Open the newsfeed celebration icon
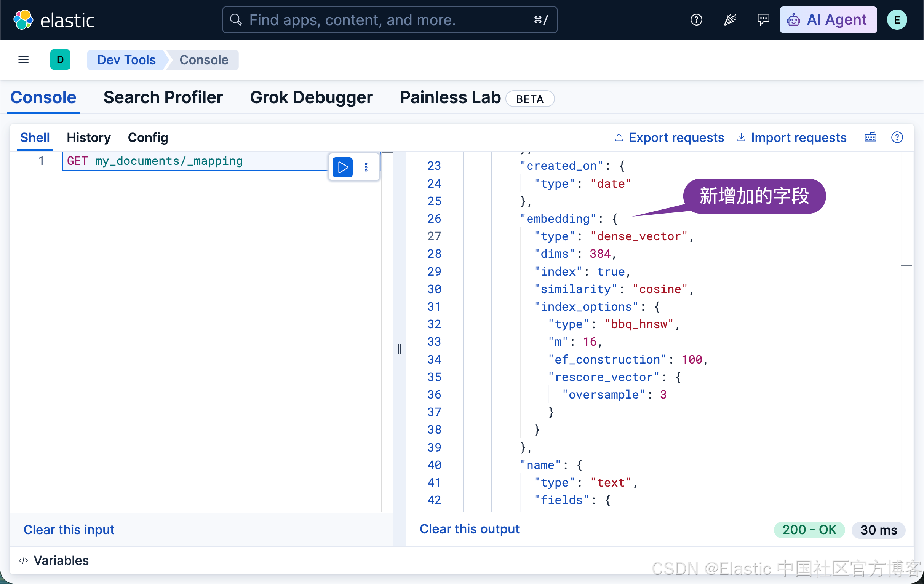 tap(730, 19)
